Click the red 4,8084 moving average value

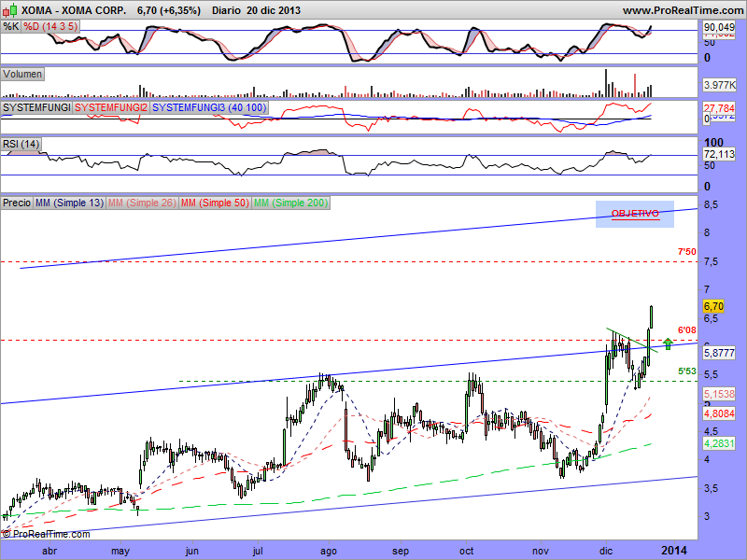click(x=719, y=413)
